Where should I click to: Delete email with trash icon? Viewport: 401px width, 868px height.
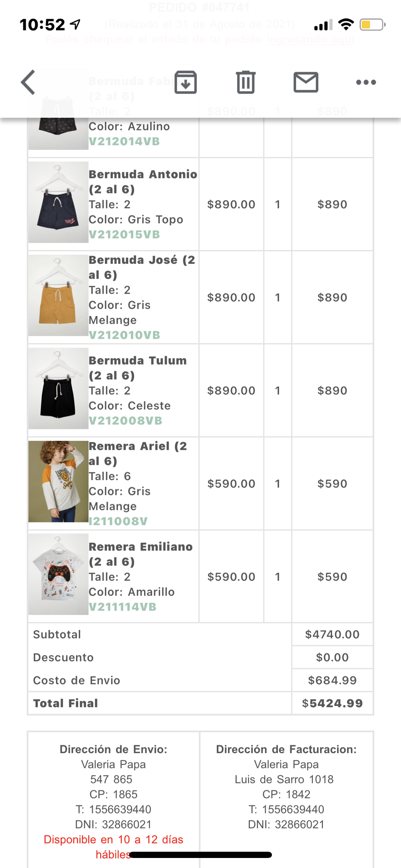tap(246, 82)
